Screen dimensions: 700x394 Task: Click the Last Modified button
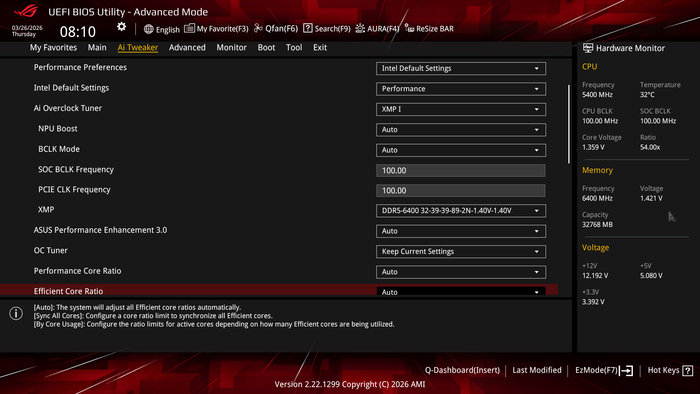tap(537, 370)
